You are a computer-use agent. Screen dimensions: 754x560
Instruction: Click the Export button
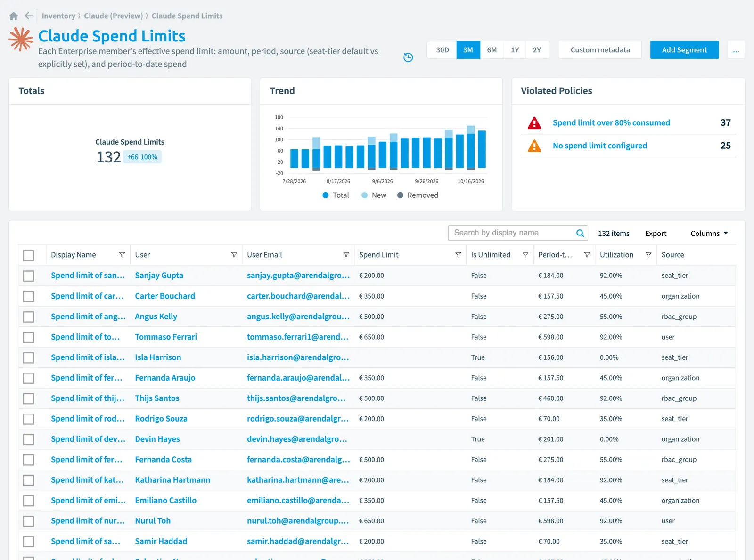tap(656, 234)
